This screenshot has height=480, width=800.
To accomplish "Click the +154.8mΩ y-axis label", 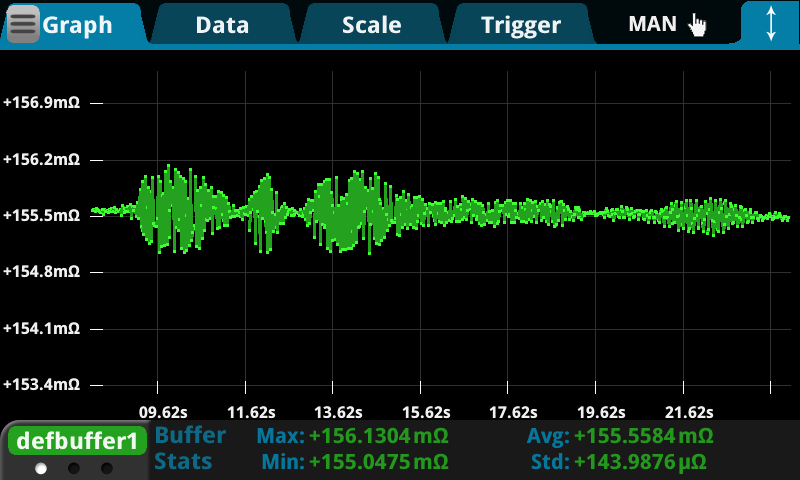I will [42, 271].
